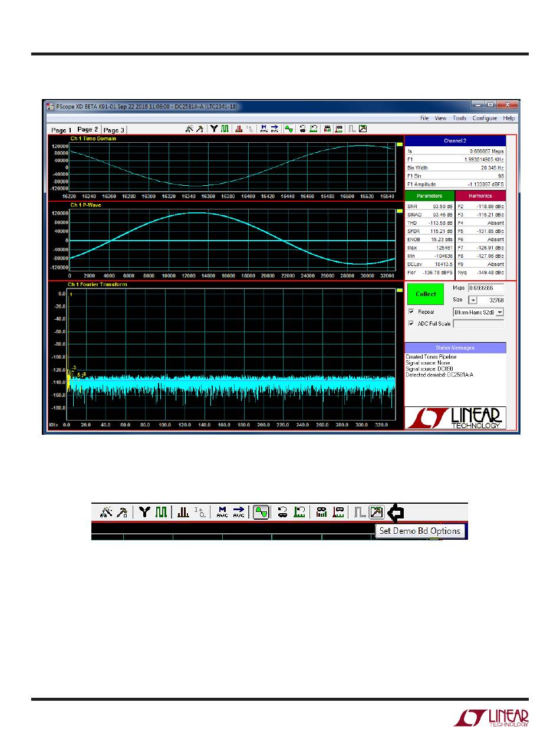
Task: Switch to the Page 1 tab
Action: point(61,130)
